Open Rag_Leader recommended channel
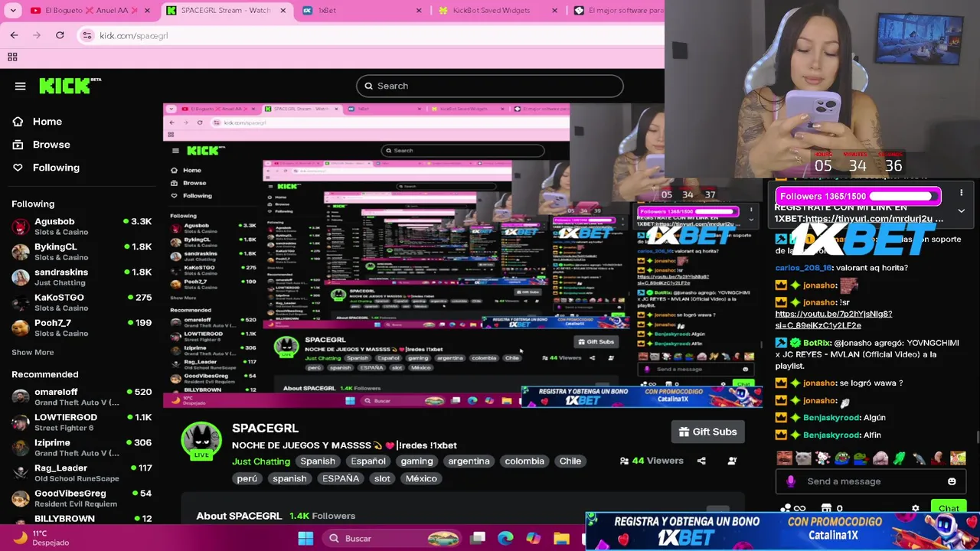Image resolution: width=980 pixels, height=551 pixels. 81,472
